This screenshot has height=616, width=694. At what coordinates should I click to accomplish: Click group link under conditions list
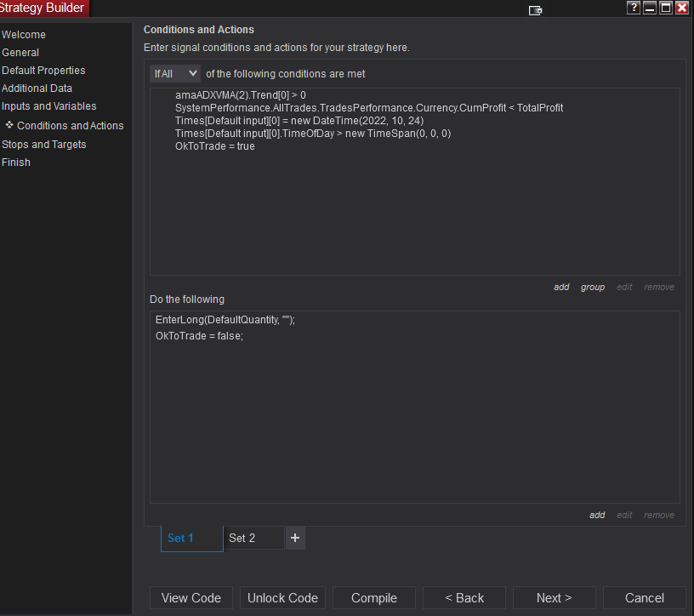pyautogui.click(x=593, y=287)
